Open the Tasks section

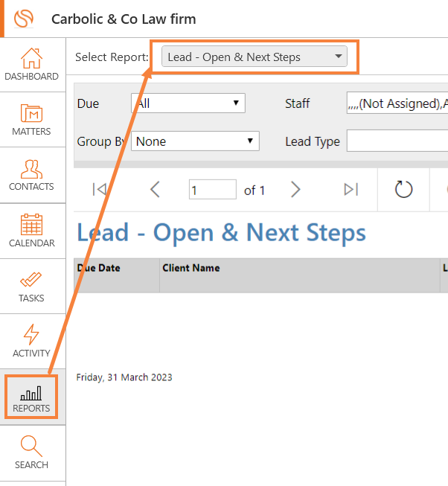[31, 287]
